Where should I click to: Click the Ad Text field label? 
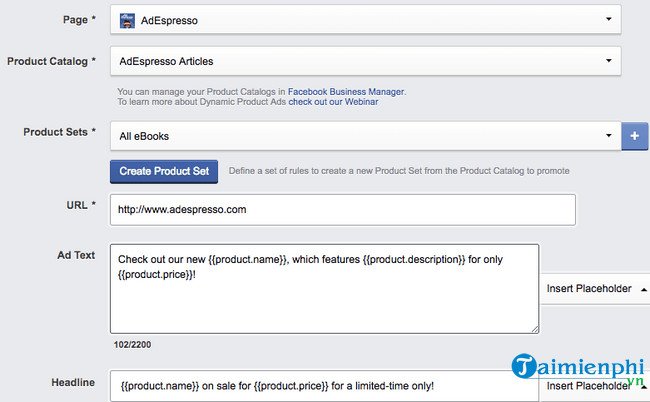[x=74, y=255]
